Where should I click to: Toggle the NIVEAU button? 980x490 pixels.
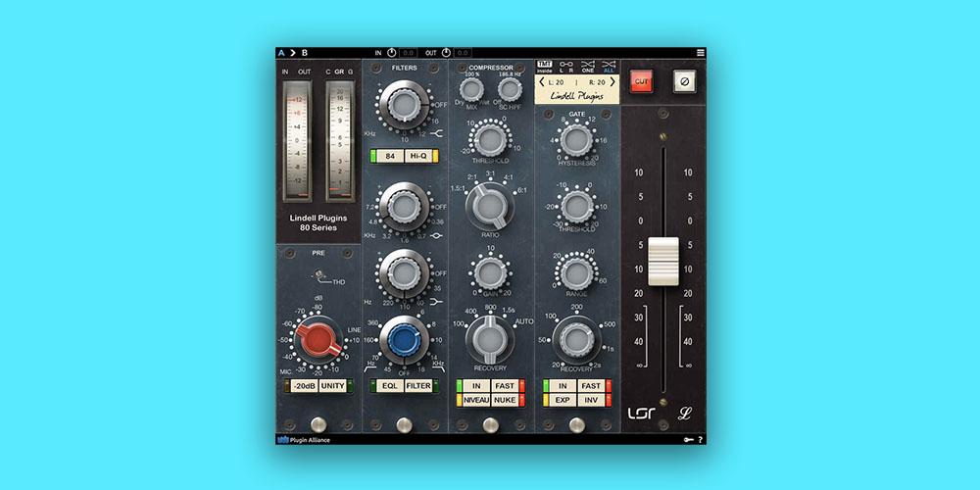[x=476, y=400]
